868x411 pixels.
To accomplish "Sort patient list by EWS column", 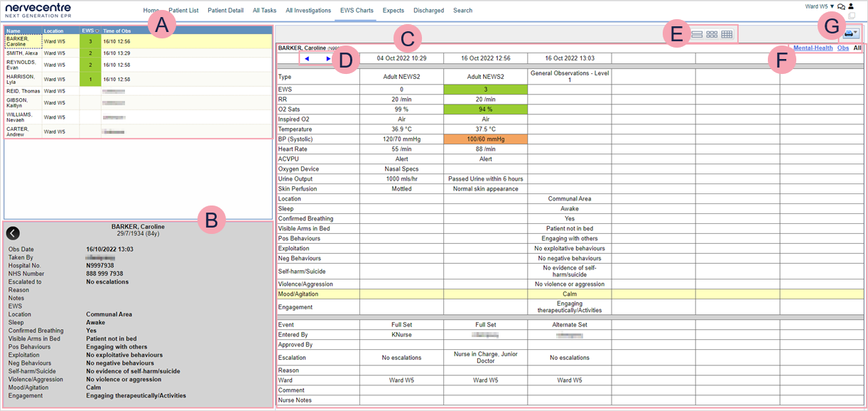I will (89, 31).
